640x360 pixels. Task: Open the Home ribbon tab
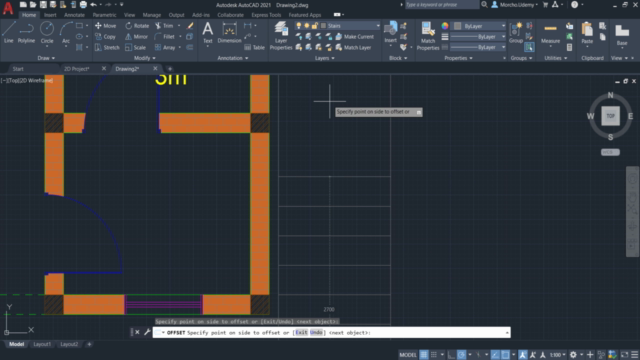coord(29,15)
